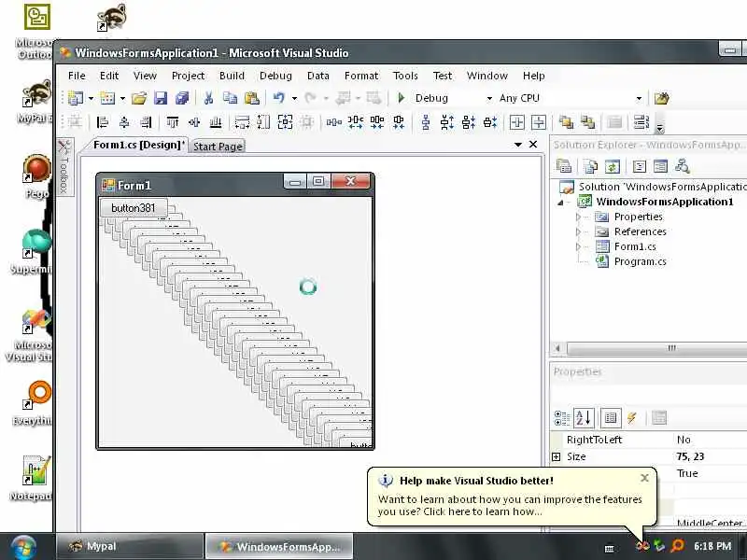Image resolution: width=747 pixels, height=560 pixels.
Task: Click View Class Diagram icon in Solution Explorer
Action: (683, 166)
